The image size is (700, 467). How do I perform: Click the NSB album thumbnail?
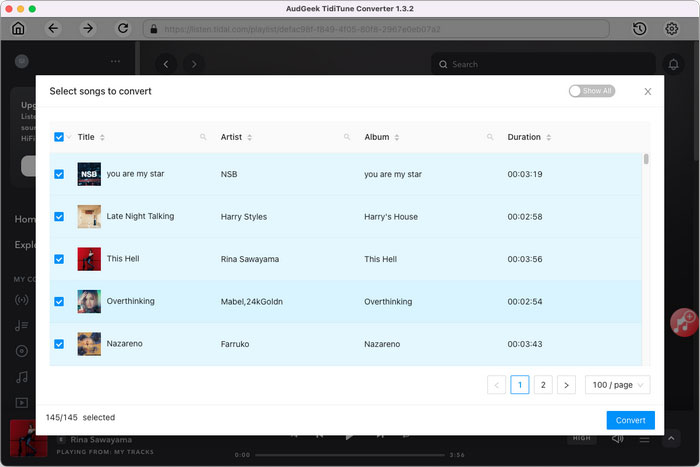pos(89,174)
